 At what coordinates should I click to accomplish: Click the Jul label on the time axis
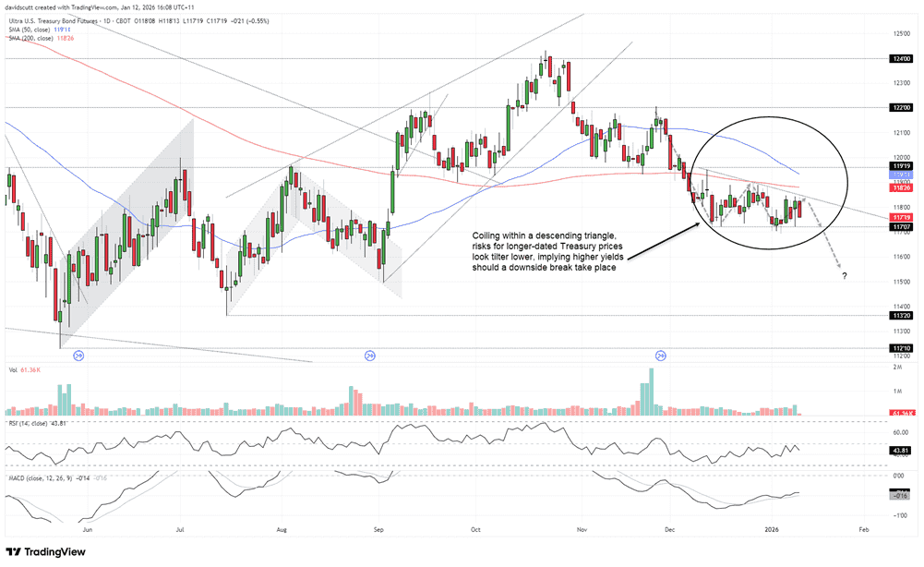point(180,530)
